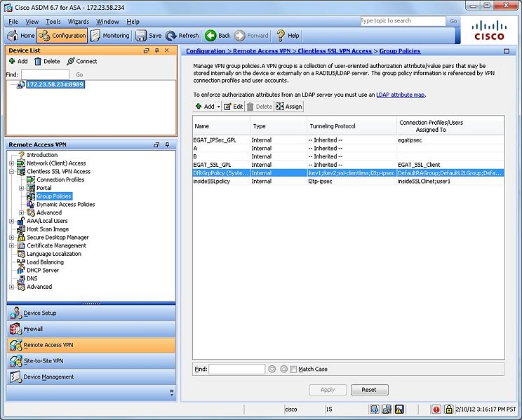Open Help from the toolbar
This screenshot has height=420, width=522.
(288, 36)
